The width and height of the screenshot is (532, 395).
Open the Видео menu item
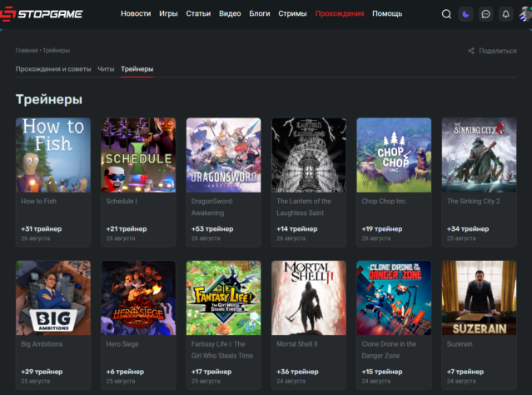tap(230, 13)
